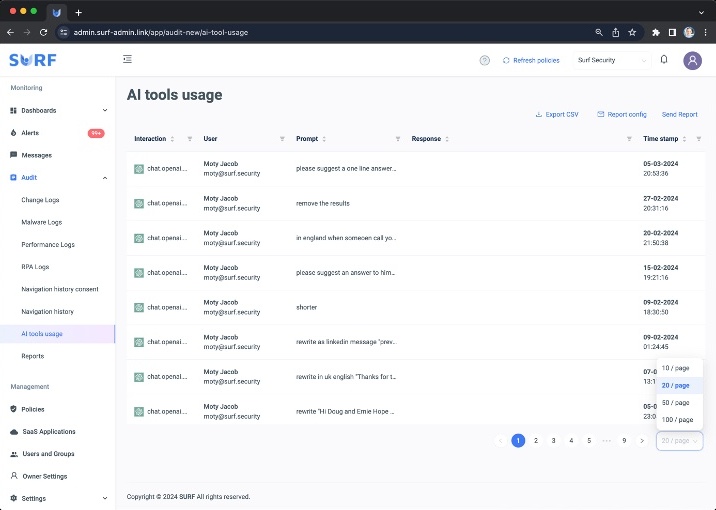Click Export CSV
The width and height of the screenshot is (716, 510).
557,115
